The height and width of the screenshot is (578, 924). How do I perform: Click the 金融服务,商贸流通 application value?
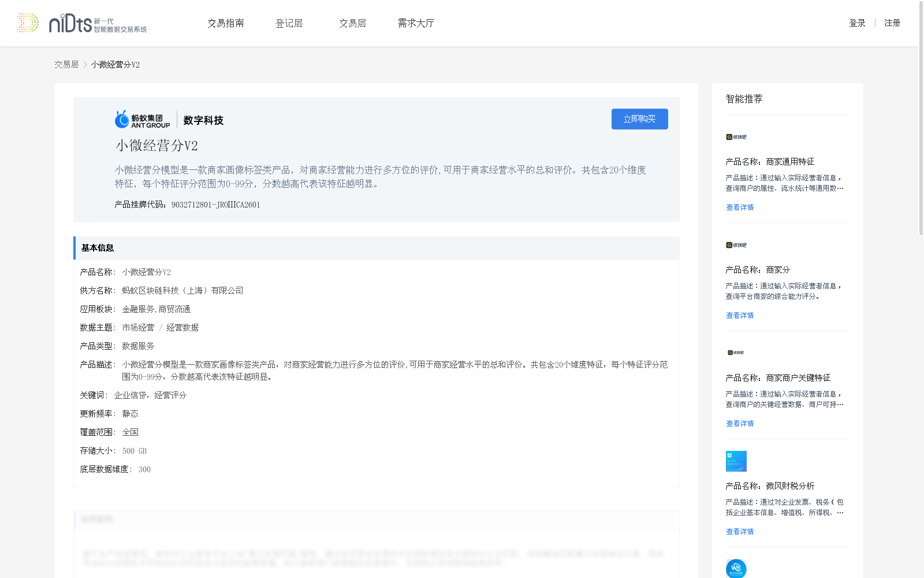pyautogui.click(x=156, y=309)
